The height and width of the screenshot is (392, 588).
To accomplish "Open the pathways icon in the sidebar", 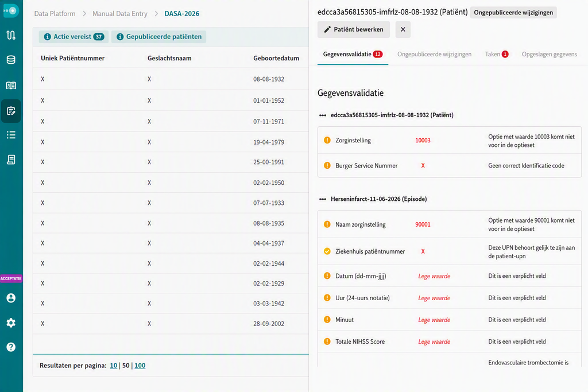I will coord(11,35).
